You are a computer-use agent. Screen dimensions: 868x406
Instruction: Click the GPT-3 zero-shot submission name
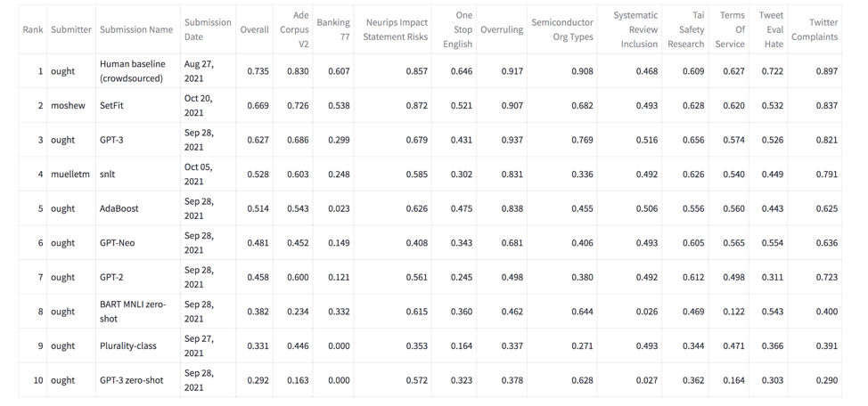[x=131, y=380]
